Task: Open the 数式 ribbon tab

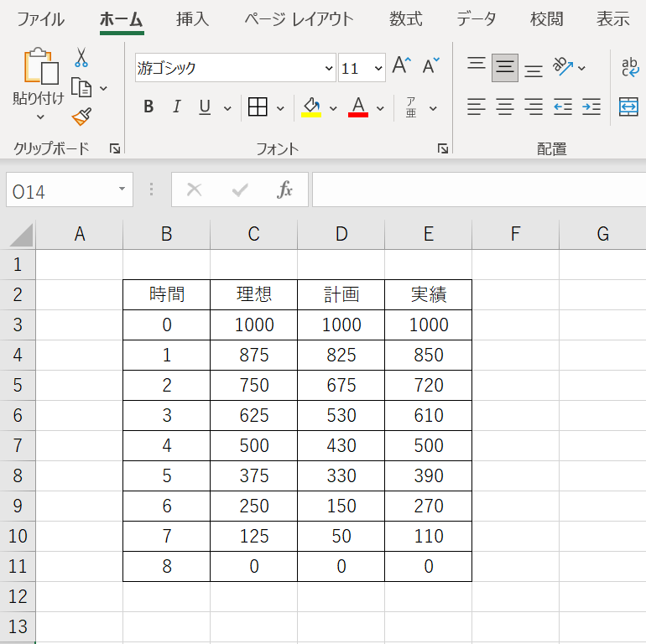Action: coord(406,19)
